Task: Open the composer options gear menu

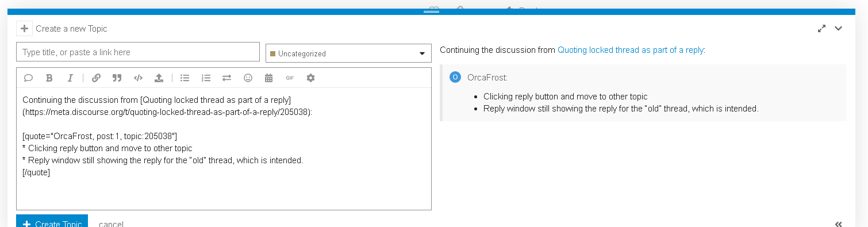Action: click(x=310, y=78)
